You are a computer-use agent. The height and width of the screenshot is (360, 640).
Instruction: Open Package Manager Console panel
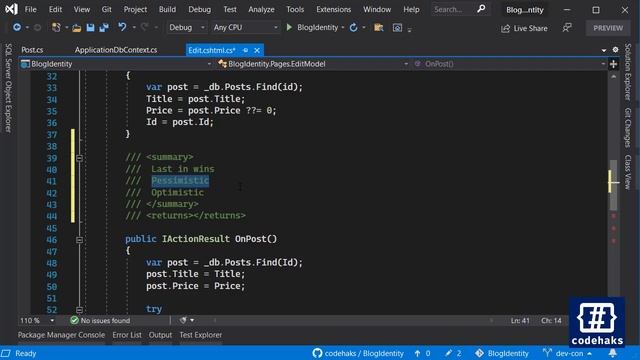click(x=61, y=335)
